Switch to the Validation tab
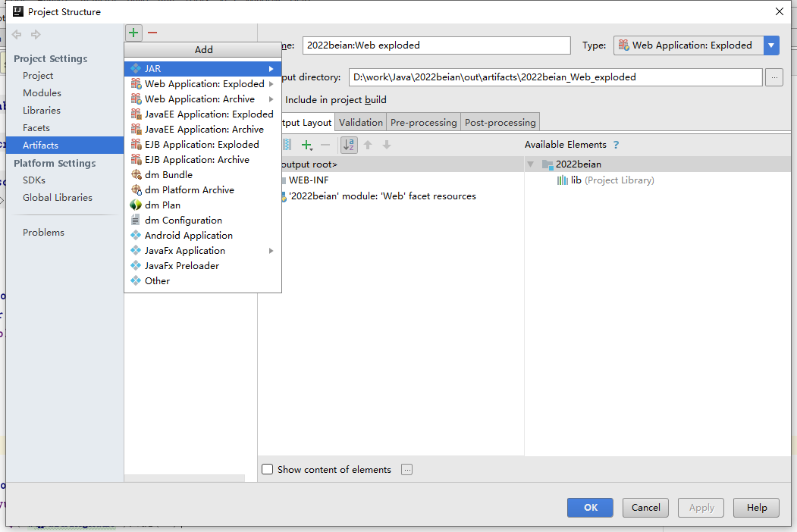Viewport: 797px width, 532px height. 361,123
